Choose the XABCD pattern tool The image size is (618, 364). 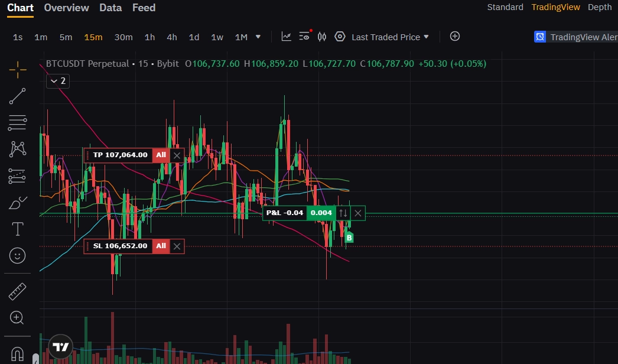click(x=17, y=149)
